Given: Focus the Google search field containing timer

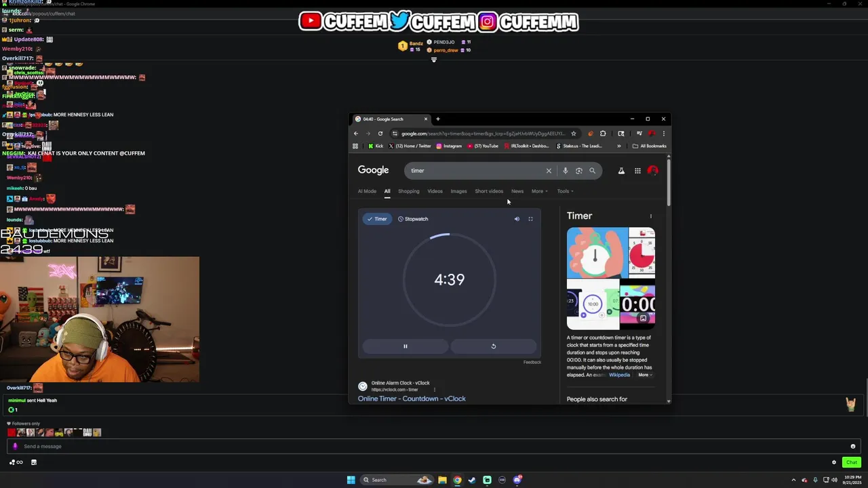Looking at the screenshot, I should click(x=475, y=171).
